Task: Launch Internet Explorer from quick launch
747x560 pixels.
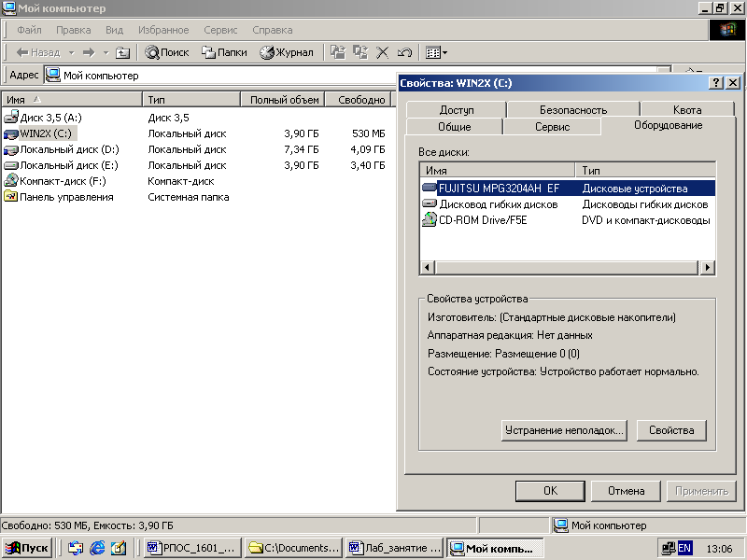Action: pyautogui.click(x=97, y=548)
